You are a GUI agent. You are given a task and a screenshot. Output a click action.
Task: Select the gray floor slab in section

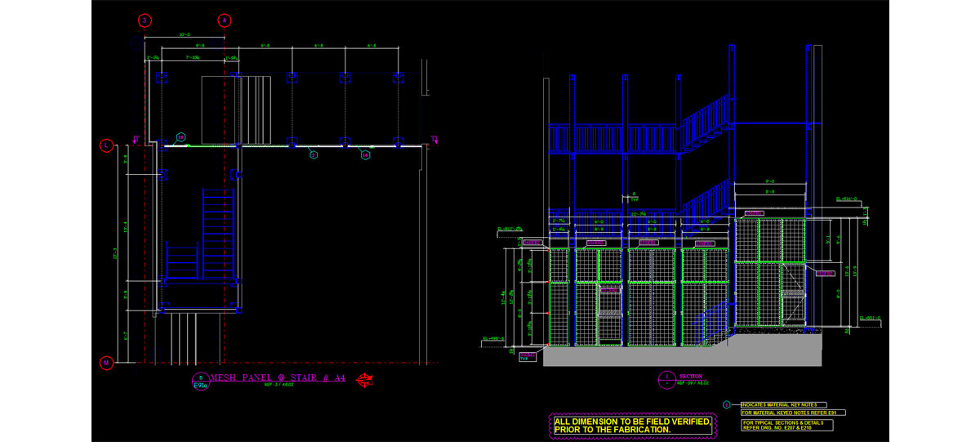(x=686, y=357)
